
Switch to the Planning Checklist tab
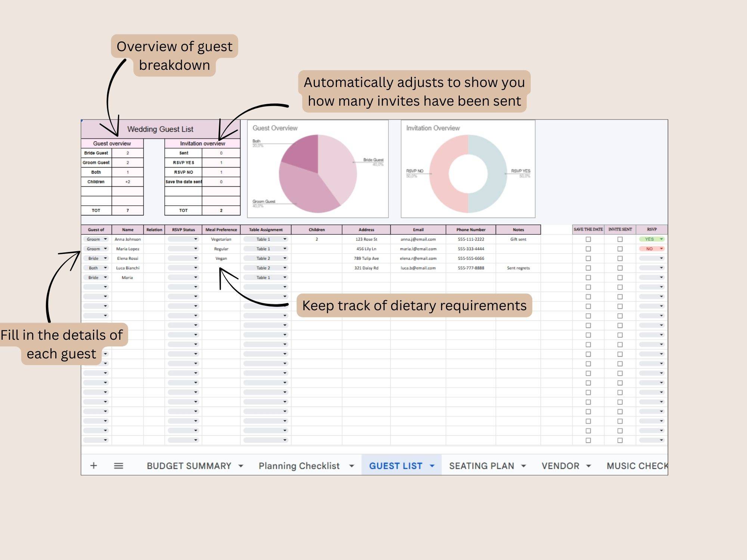299,466
